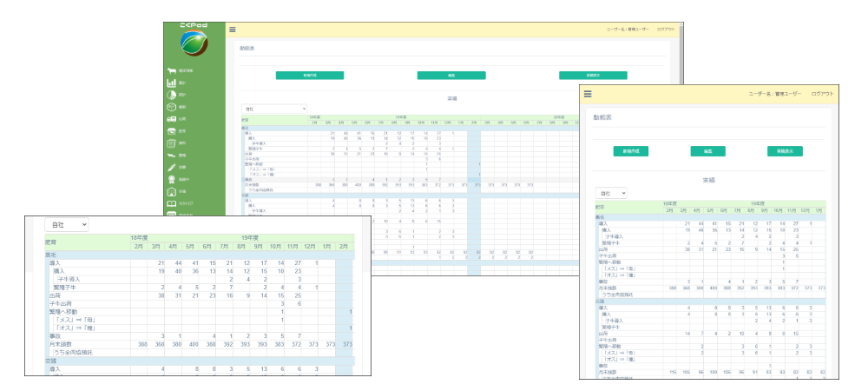Screen dimensions: 868x391
Task: Click ログアウト link in the narrow right window
Action: tap(822, 94)
